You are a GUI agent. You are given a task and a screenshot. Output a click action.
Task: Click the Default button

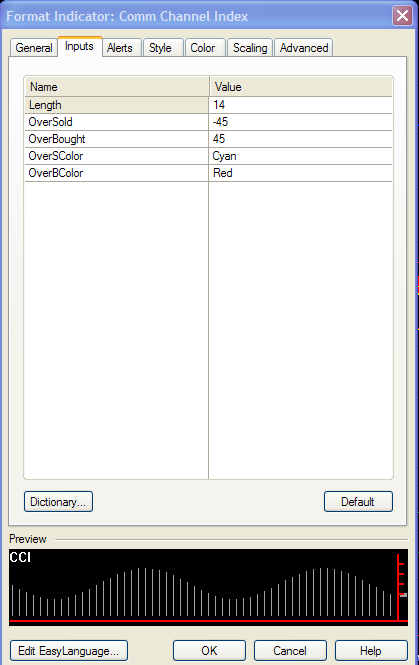pyautogui.click(x=358, y=502)
